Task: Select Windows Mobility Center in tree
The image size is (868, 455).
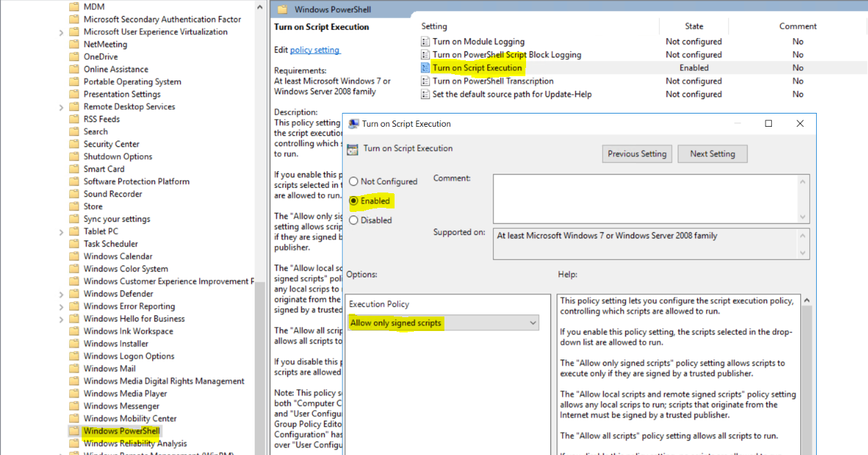Action: pos(130,418)
